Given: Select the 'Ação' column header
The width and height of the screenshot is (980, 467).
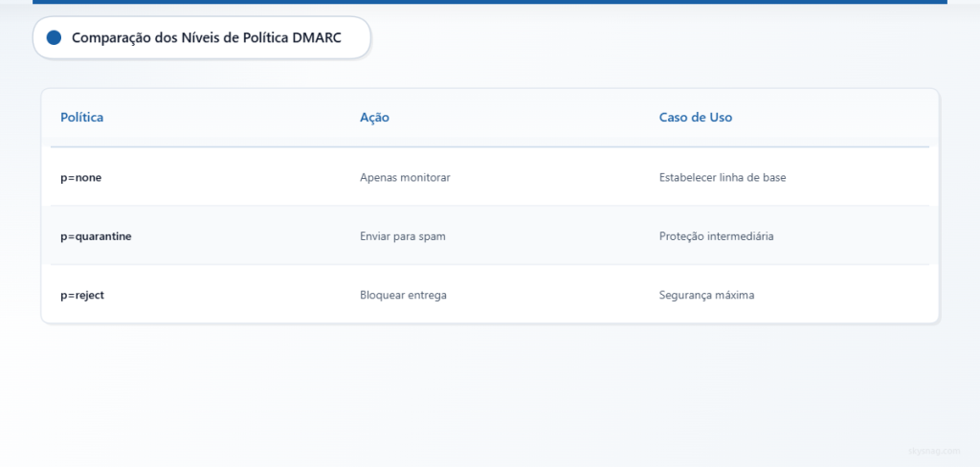Looking at the screenshot, I should click(x=374, y=117).
